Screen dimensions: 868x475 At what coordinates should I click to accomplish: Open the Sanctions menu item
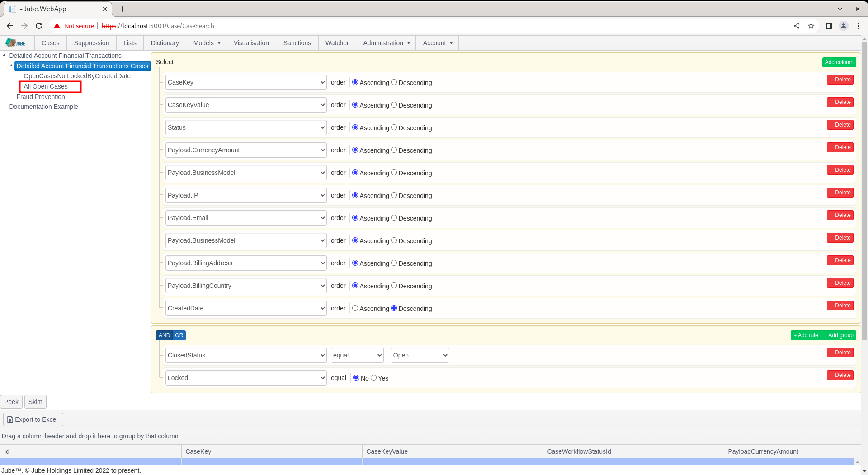pyautogui.click(x=297, y=43)
